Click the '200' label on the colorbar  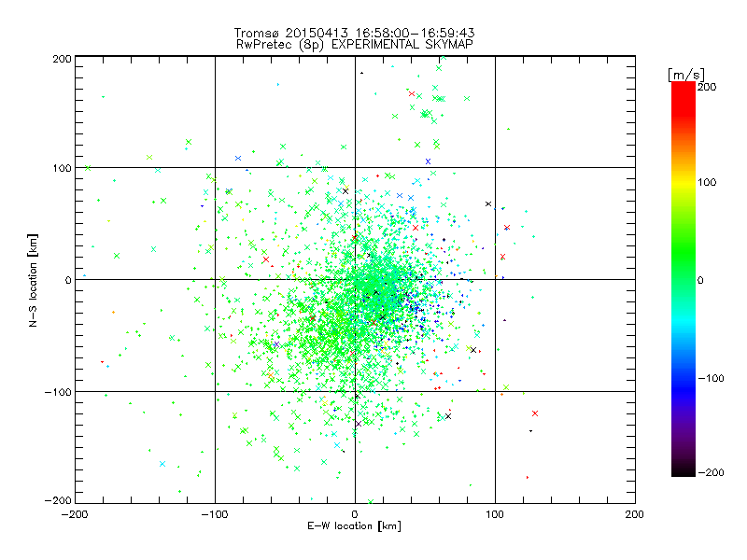click(707, 87)
